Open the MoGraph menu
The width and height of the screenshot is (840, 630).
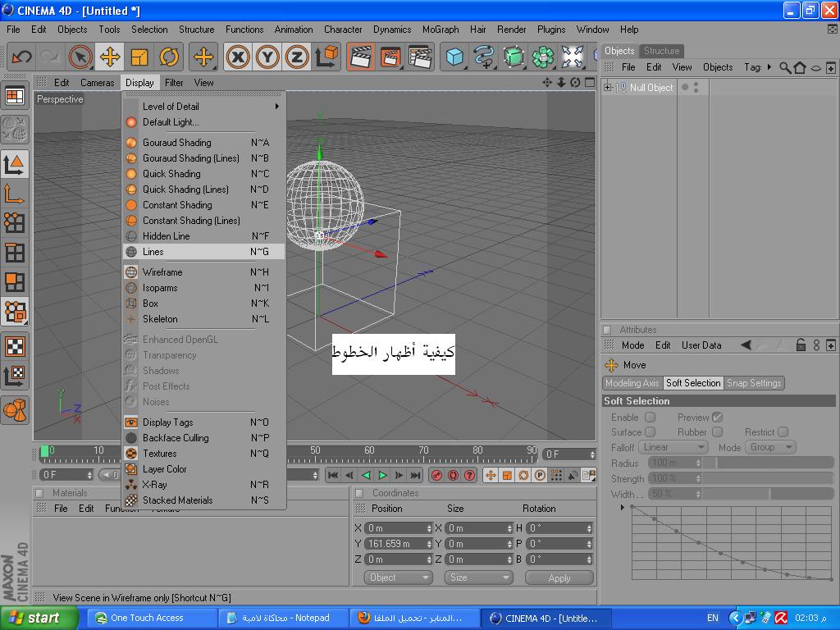click(x=441, y=30)
